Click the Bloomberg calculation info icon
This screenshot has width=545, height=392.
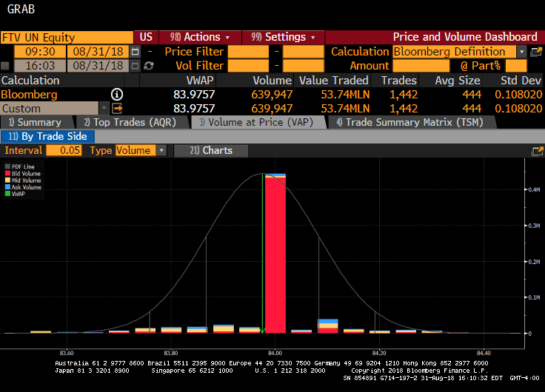[x=116, y=95]
